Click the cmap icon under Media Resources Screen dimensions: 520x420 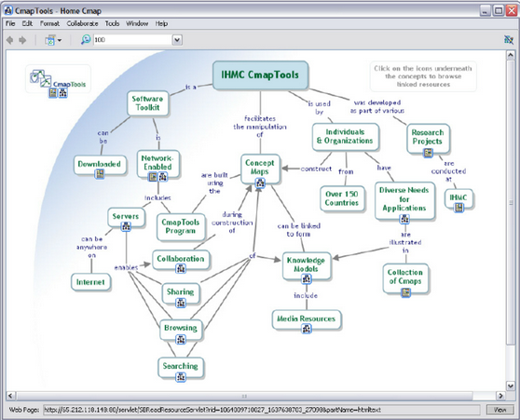pos(307,329)
